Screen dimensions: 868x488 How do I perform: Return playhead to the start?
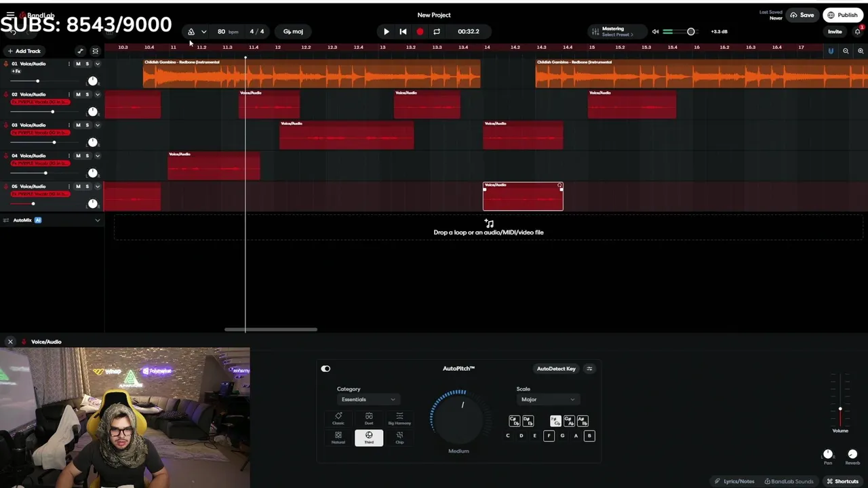point(403,32)
